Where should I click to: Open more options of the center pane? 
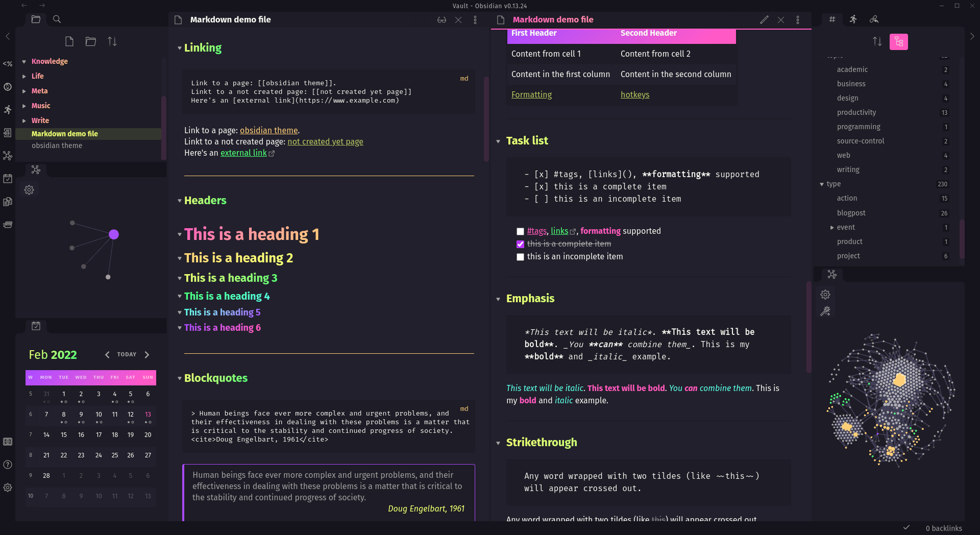[x=475, y=20]
